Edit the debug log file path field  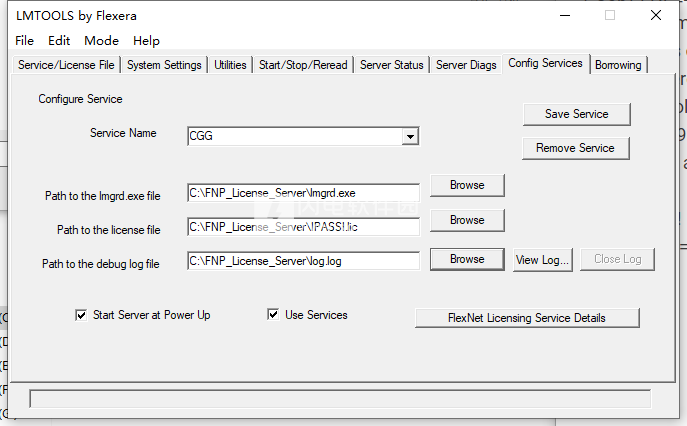[x=303, y=261]
